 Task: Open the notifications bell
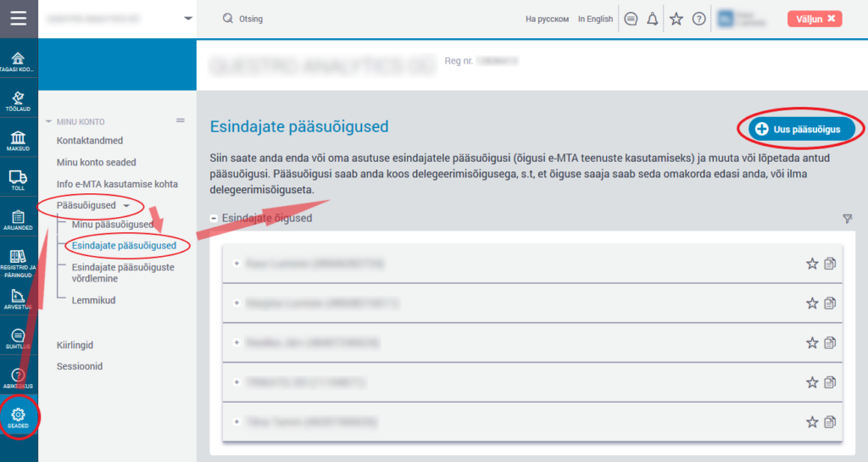point(653,19)
